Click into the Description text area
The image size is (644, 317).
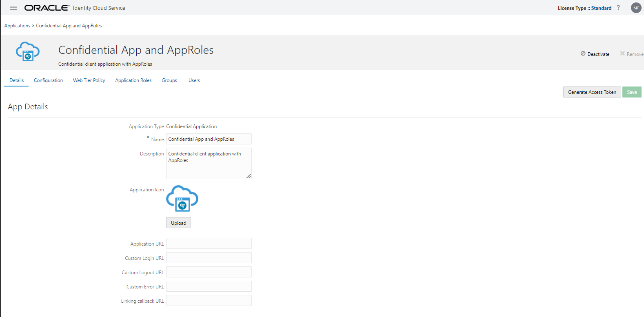[209, 163]
